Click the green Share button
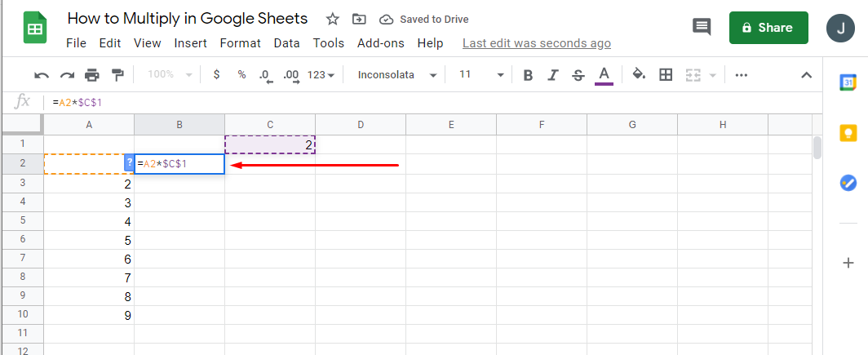 pyautogui.click(x=768, y=28)
